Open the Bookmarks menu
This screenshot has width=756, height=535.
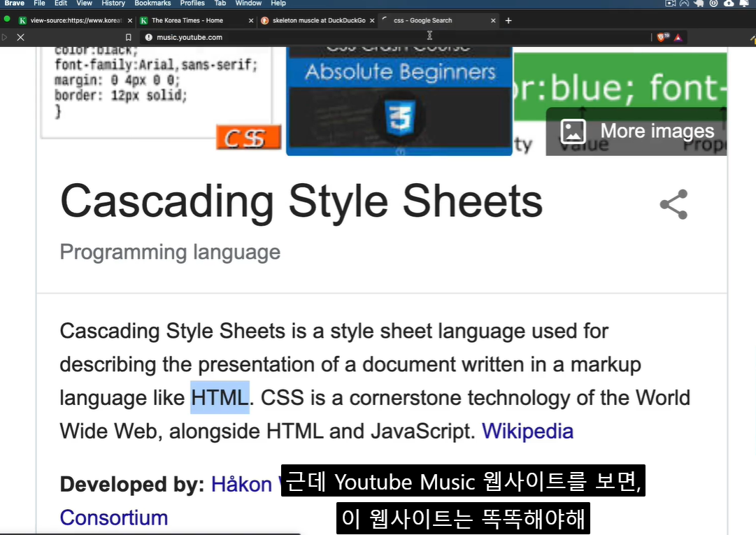(x=152, y=3)
